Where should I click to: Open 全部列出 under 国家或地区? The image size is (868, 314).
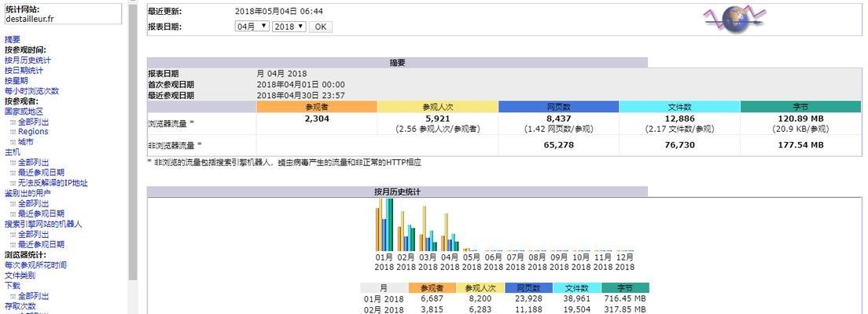pos(33,122)
